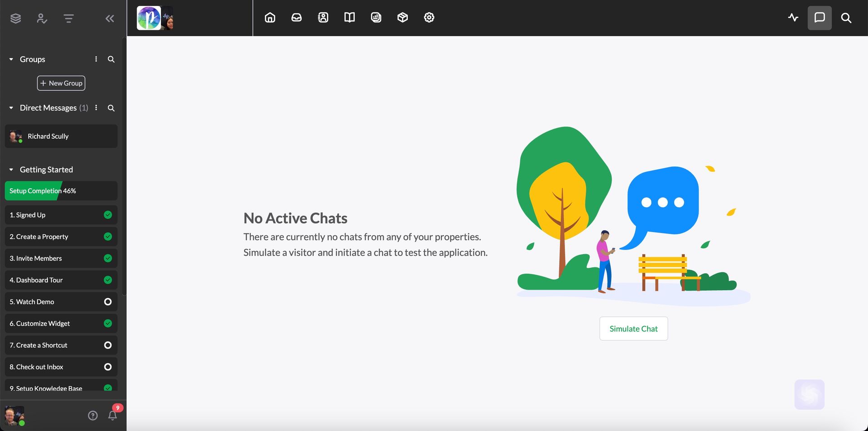Open step "9. Setup Knowledge Base"
Screen dimensions: 868x431
click(x=61, y=385)
